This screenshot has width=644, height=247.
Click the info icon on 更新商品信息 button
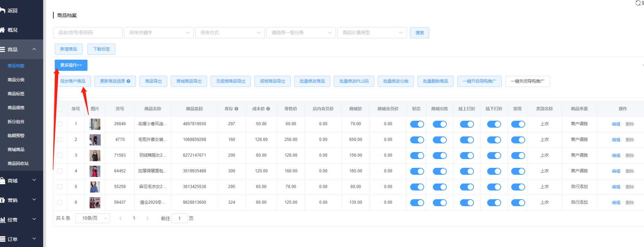(129, 81)
